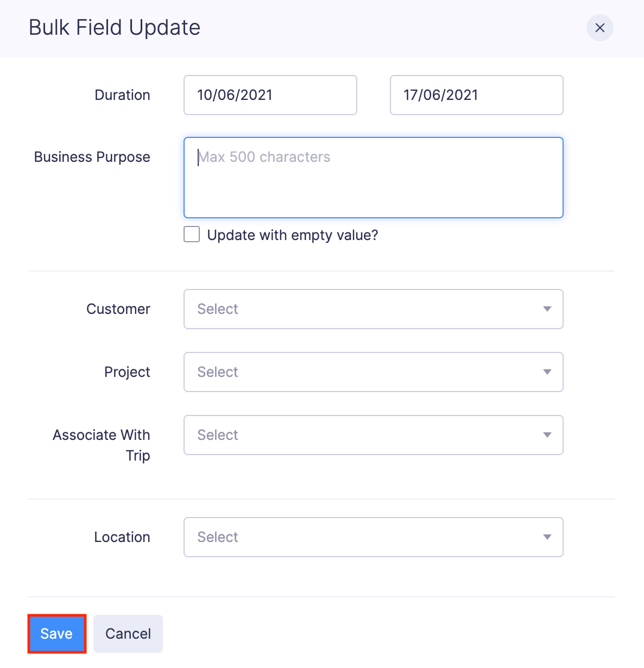Viewport: 644px width, 668px height.
Task: Open the Associate With Trip dropdown arrow
Action: click(x=547, y=435)
